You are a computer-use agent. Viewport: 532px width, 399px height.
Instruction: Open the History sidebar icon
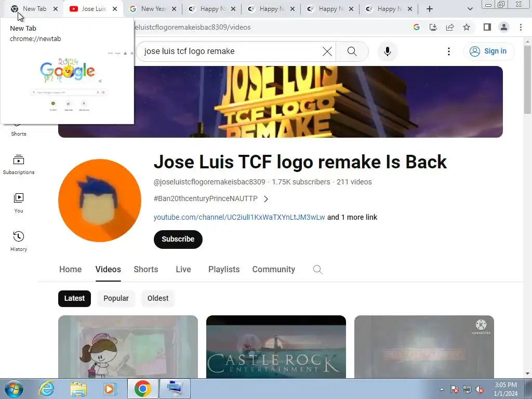click(19, 241)
